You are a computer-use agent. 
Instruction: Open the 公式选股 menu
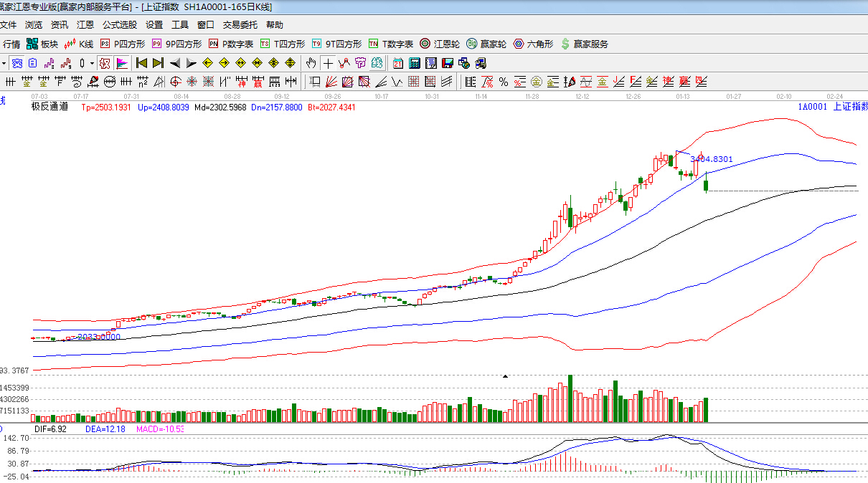click(x=120, y=25)
